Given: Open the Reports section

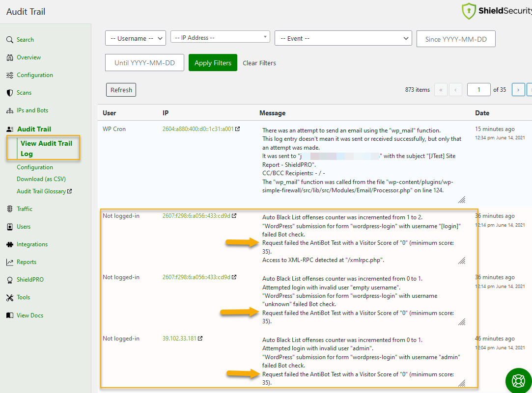Looking at the screenshot, I should point(27,262).
